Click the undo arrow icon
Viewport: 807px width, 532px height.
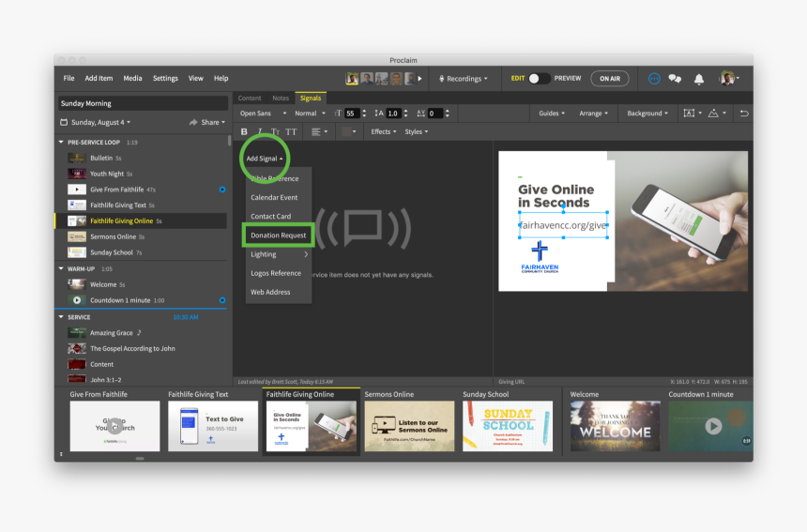click(x=744, y=114)
